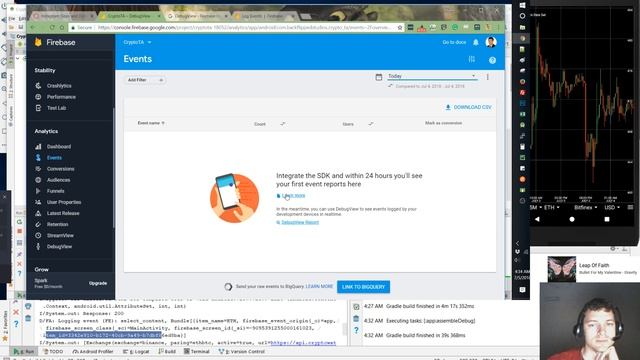Switch to the CryptoTA DebugView Chrome tab
Screen dimensions: 640x360
[x=130, y=16]
